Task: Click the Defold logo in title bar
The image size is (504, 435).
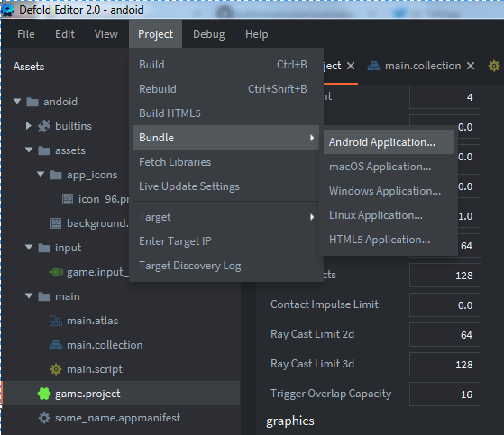Action: (8, 9)
